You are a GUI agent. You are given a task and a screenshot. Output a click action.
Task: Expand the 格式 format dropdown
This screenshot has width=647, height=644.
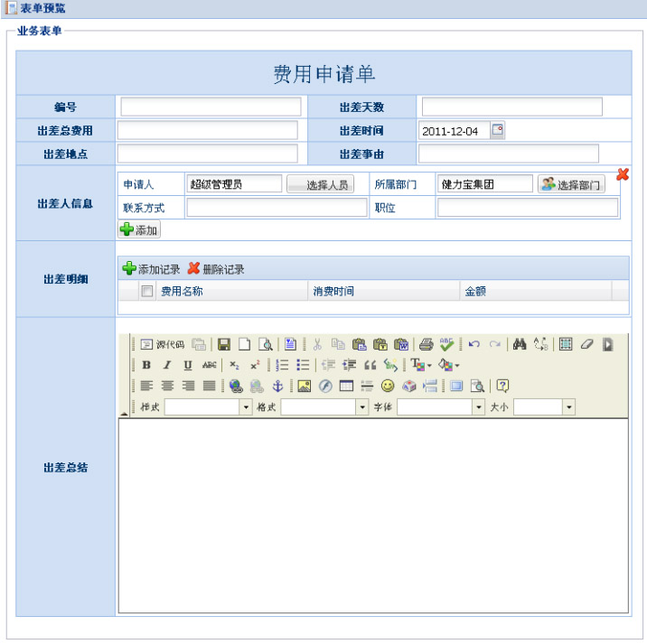click(361, 407)
